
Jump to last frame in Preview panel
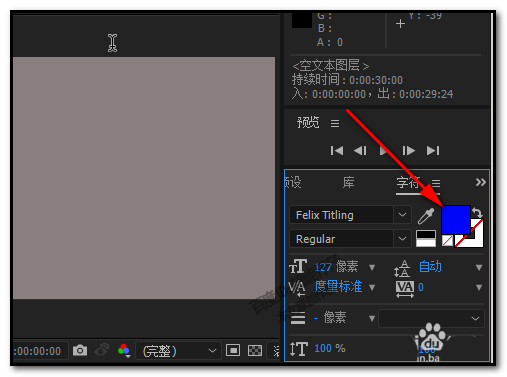(x=433, y=151)
